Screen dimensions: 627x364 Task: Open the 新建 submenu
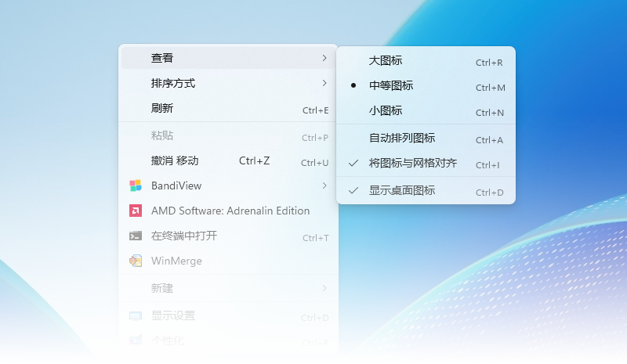pyautogui.click(x=228, y=288)
